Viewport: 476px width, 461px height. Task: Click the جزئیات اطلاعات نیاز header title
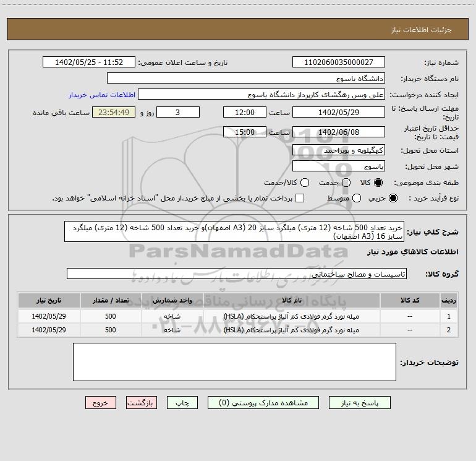(x=422, y=30)
